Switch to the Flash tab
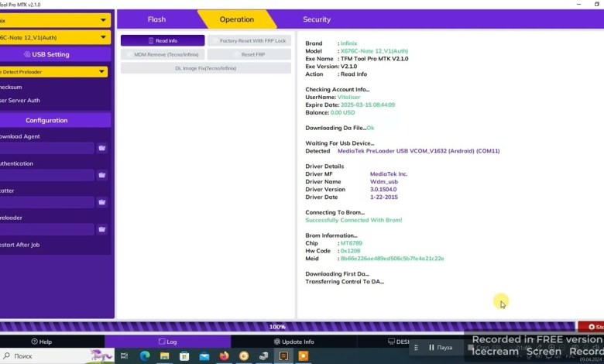 coord(156,19)
